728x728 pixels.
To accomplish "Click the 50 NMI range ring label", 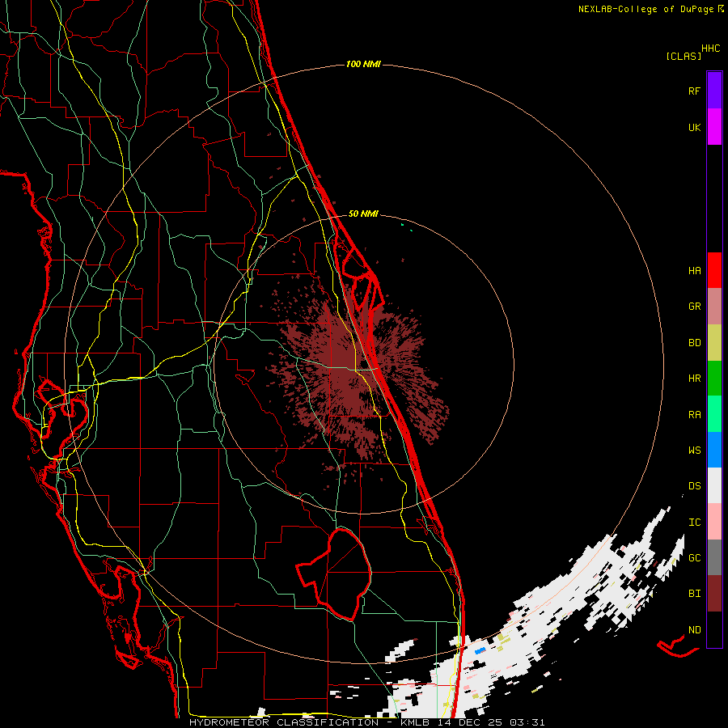I will 363,214.
